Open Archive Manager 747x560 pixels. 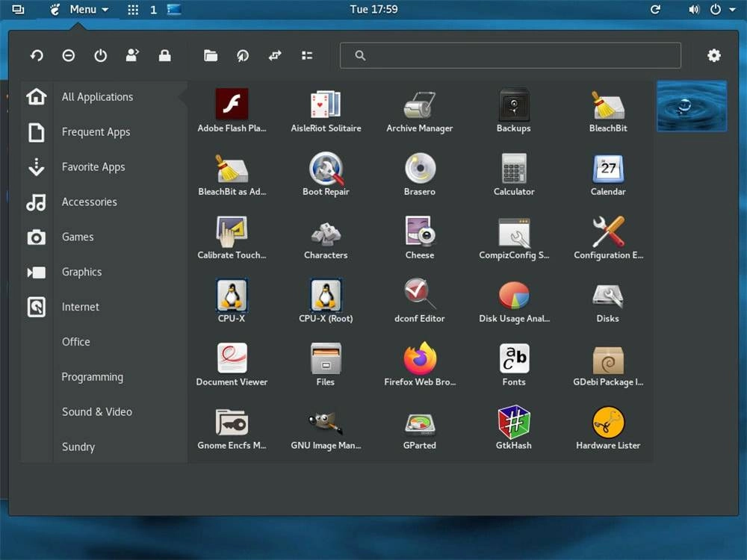point(420,111)
